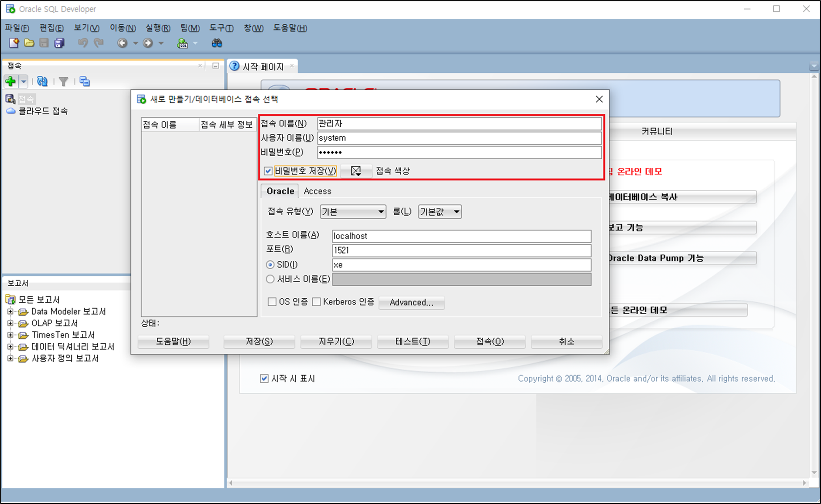Close the 시작 페이지 tab
The width and height of the screenshot is (821, 504).
click(292, 66)
